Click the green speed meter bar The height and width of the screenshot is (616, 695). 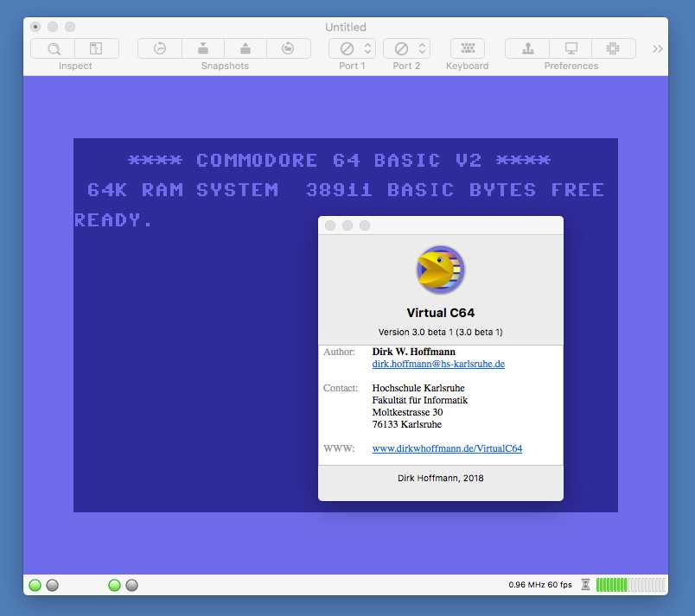[631, 585]
